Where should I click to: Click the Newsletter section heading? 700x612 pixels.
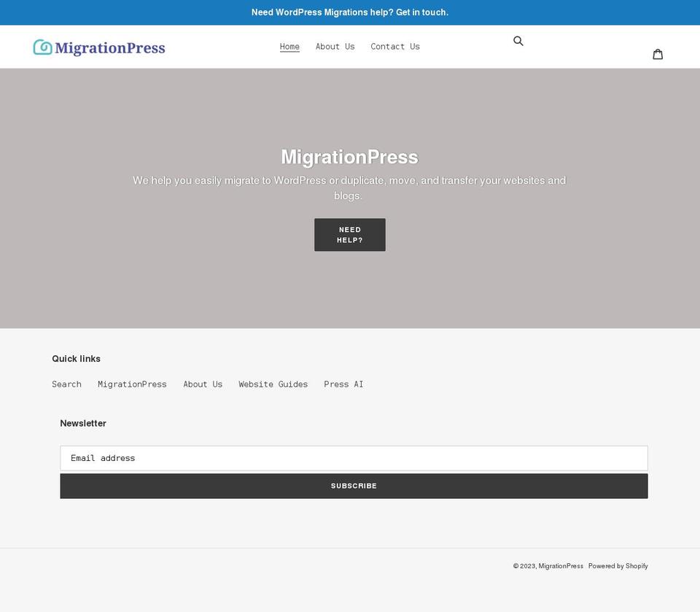click(x=82, y=423)
